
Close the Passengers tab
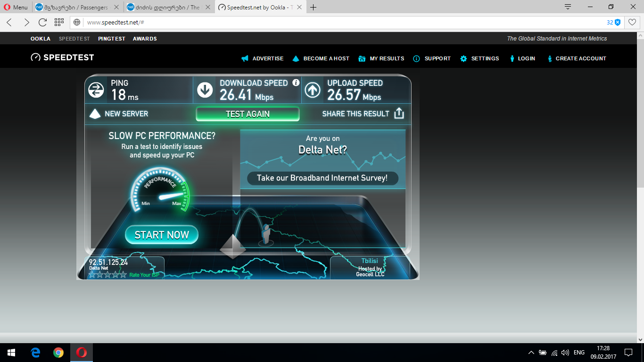[x=116, y=7]
